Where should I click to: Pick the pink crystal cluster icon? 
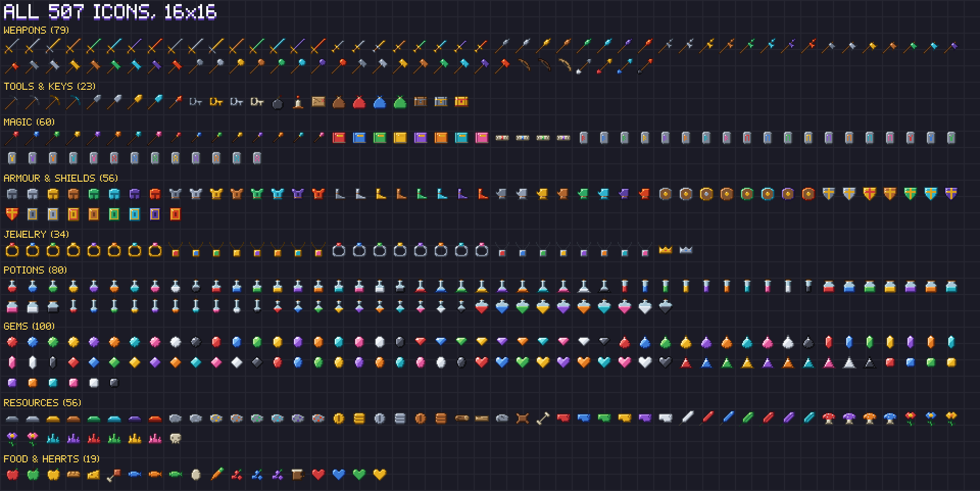(x=155, y=438)
